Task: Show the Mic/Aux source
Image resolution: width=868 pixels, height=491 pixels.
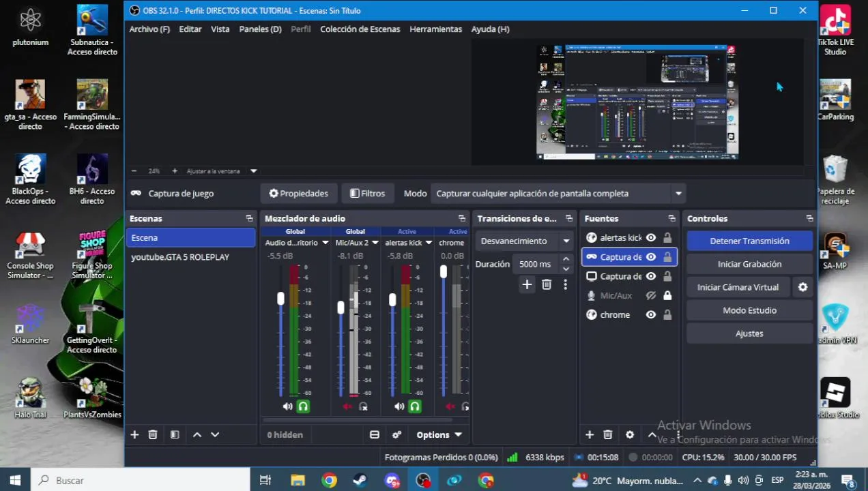Action: point(651,295)
